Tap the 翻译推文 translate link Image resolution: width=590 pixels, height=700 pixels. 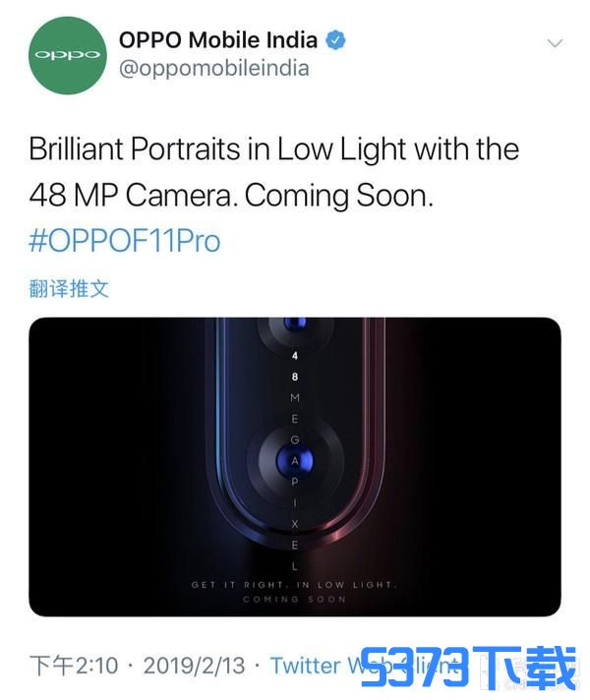69,288
